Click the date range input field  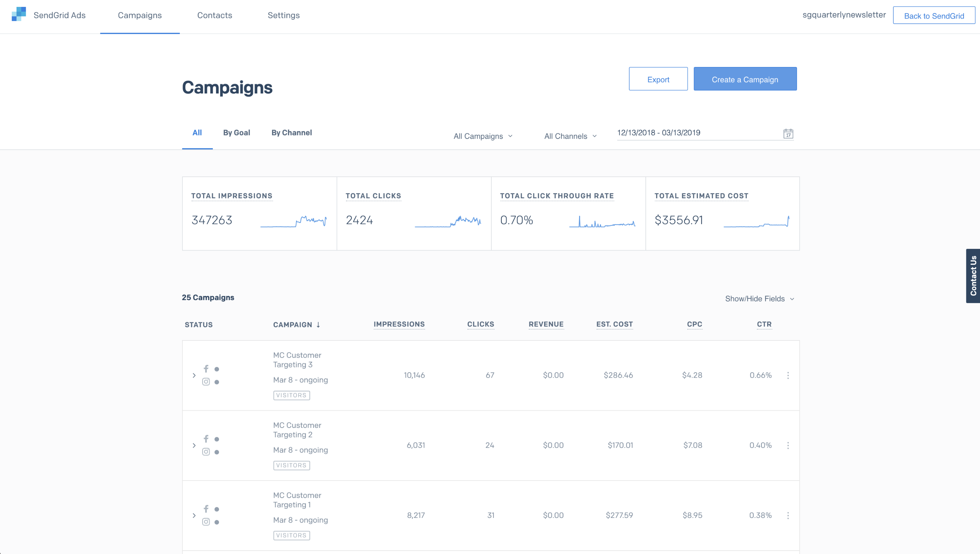(705, 133)
